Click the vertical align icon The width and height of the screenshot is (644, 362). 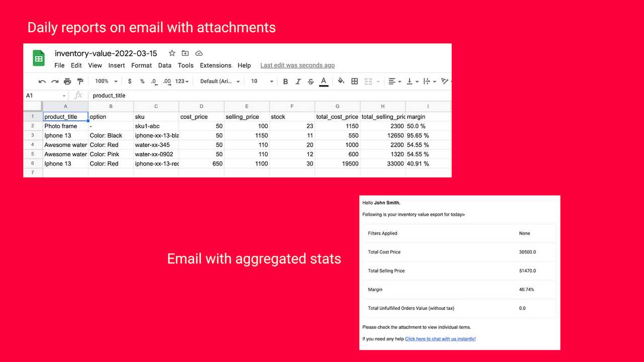coord(410,81)
